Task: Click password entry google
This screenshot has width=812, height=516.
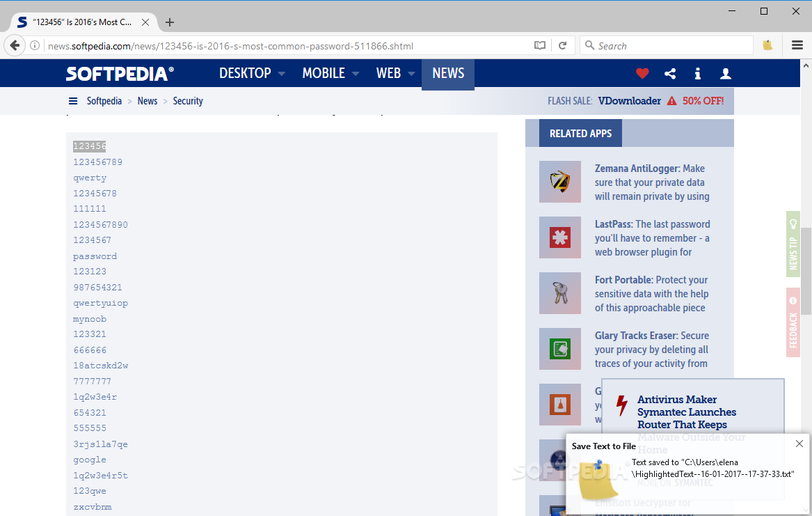Action: (x=90, y=460)
